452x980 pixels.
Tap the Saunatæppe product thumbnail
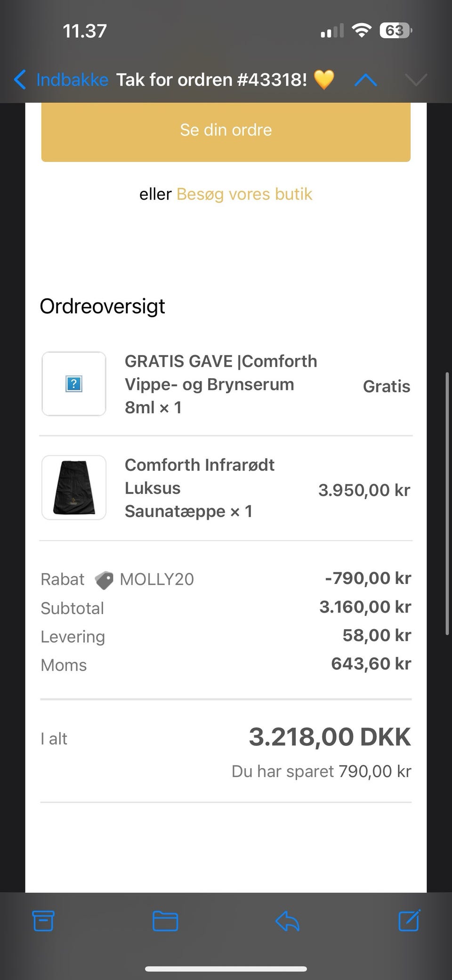pos(74,487)
